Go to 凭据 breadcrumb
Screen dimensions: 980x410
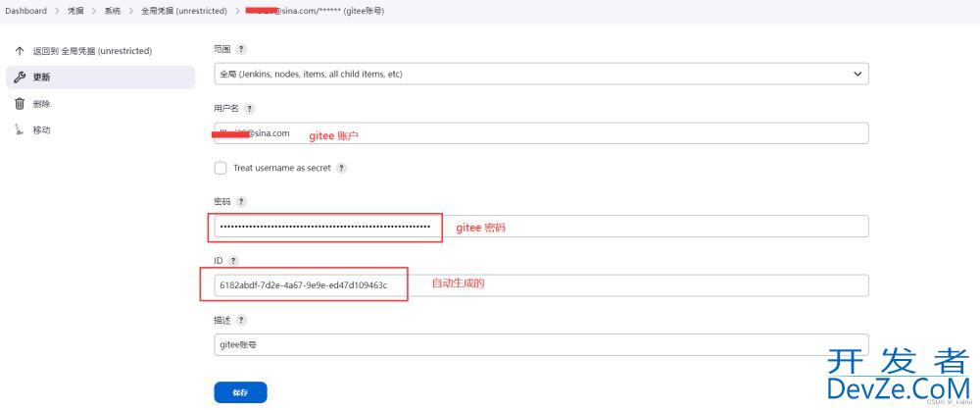pyautogui.click(x=75, y=11)
